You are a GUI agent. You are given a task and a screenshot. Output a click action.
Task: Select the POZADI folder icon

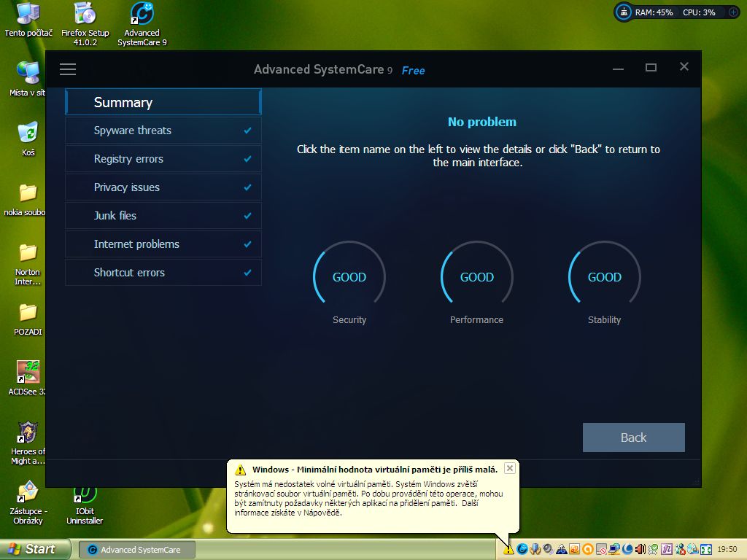tap(28, 319)
